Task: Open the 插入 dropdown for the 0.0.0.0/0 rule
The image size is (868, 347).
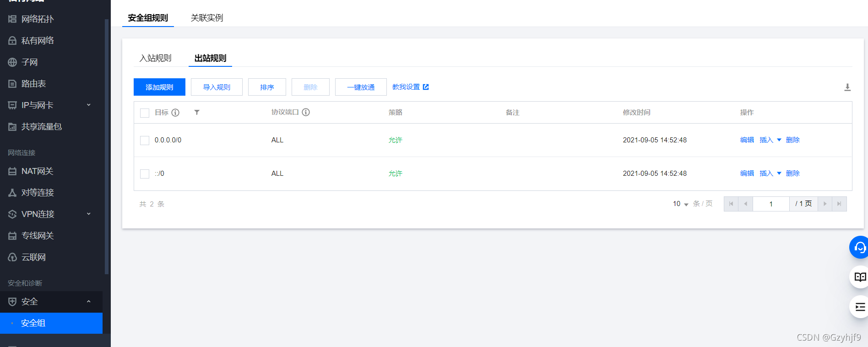Action: click(770, 140)
